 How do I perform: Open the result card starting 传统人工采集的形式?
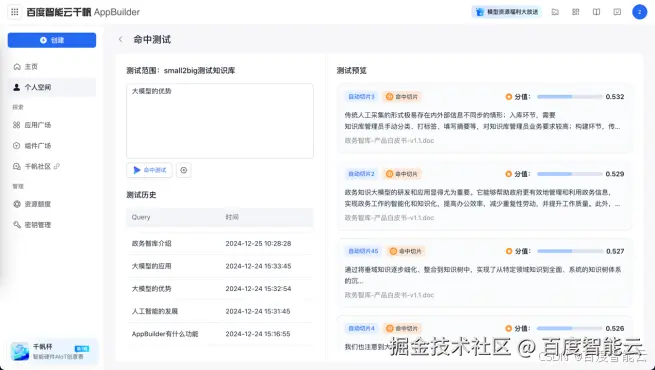[x=485, y=119]
